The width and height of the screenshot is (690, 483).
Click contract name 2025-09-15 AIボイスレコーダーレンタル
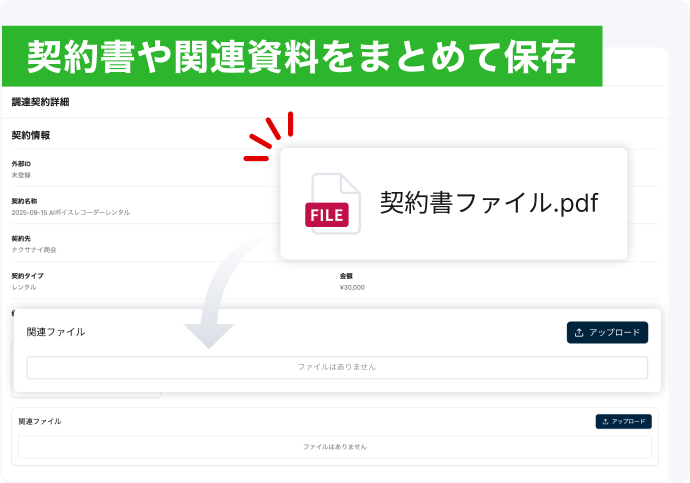point(71,212)
